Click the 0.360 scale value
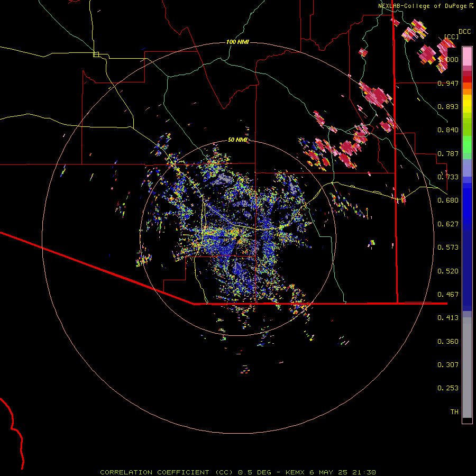Viewport: 476px width, 476px height. pos(448,342)
